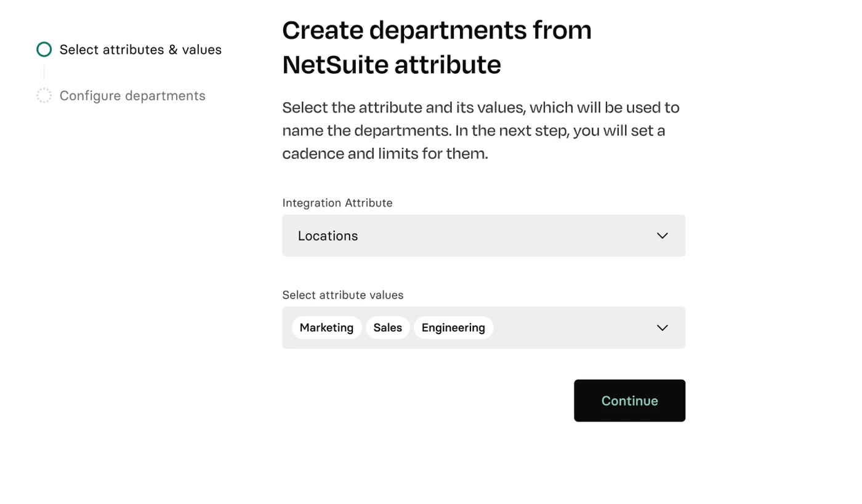Open the Select attribute values multi-select field
This screenshot has height=504, width=862.
(483, 327)
